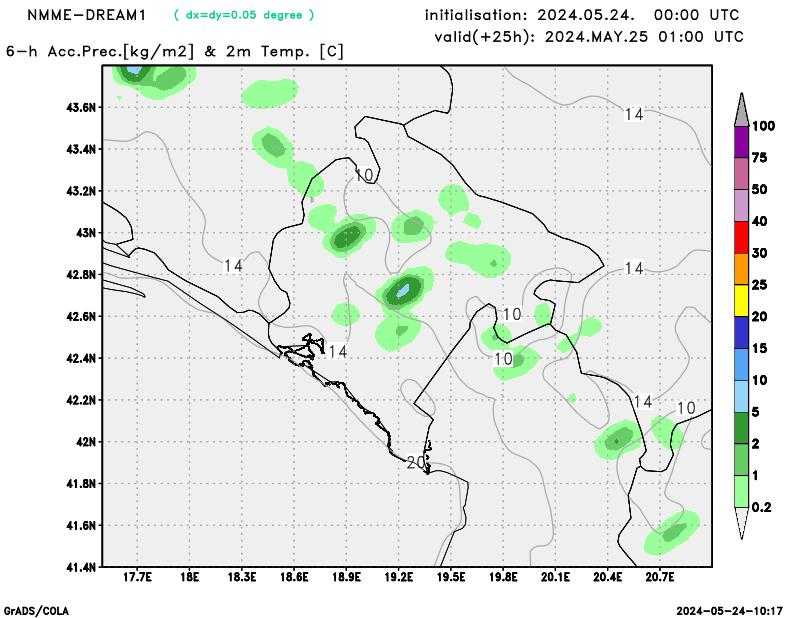Screen dimensions: 800x618
Task: Click the 42N latitude label
Action: pos(86,442)
